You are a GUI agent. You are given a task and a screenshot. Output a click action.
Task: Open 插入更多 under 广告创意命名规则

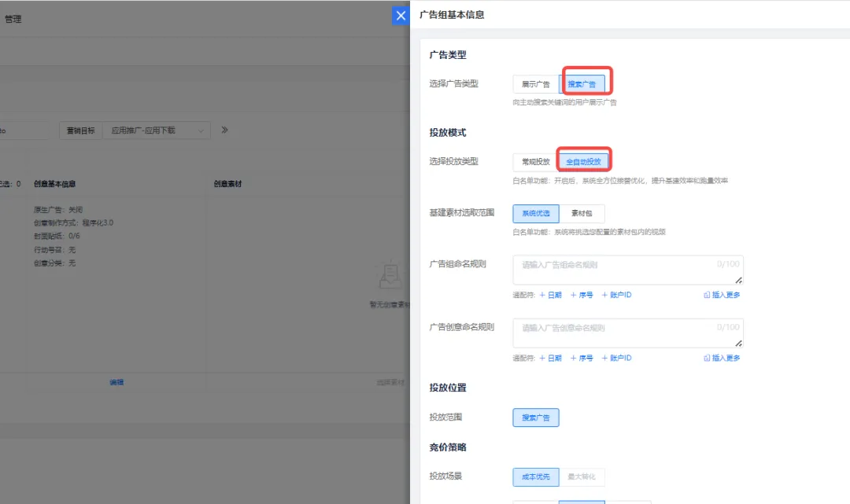point(722,358)
